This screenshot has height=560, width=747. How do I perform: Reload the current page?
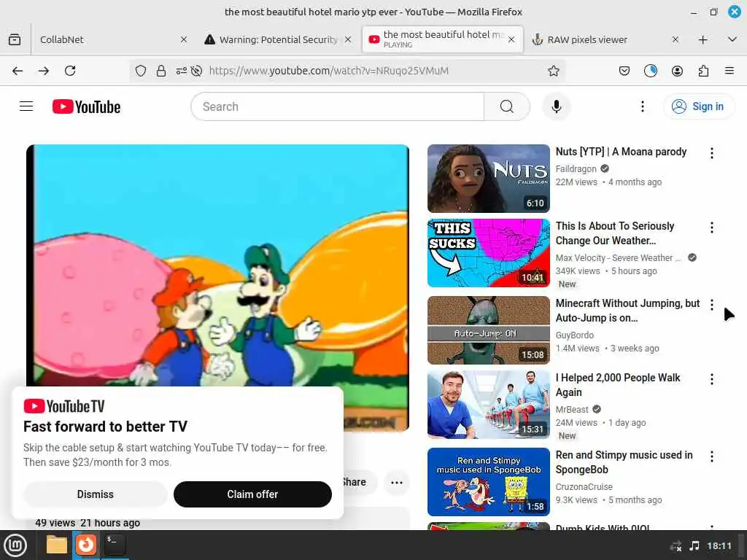tap(70, 71)
